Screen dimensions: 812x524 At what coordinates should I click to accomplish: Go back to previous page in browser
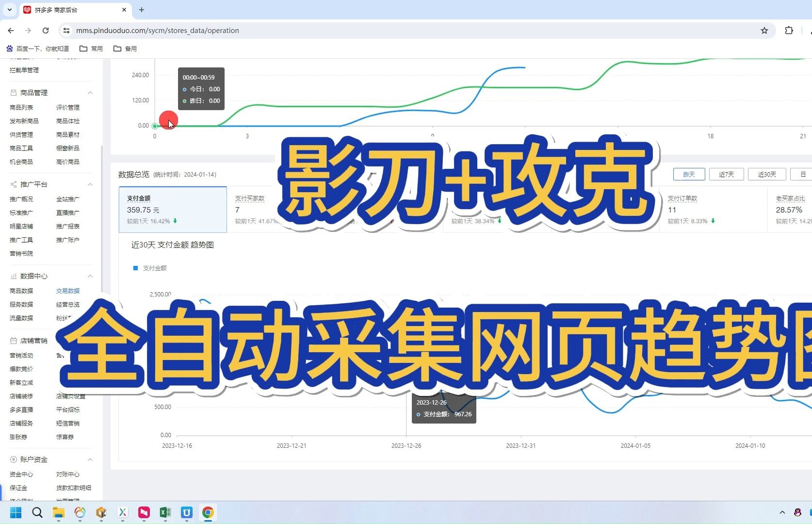[x=11, y=31]
